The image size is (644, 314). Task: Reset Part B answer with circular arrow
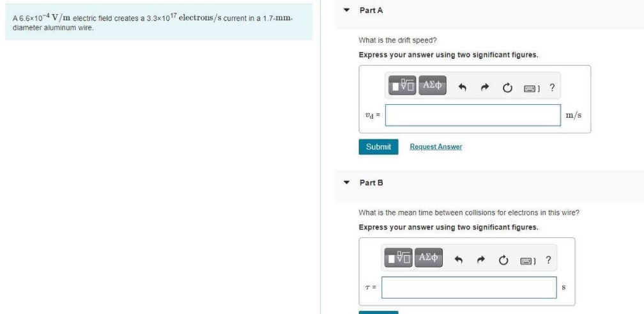click(503, 260)
